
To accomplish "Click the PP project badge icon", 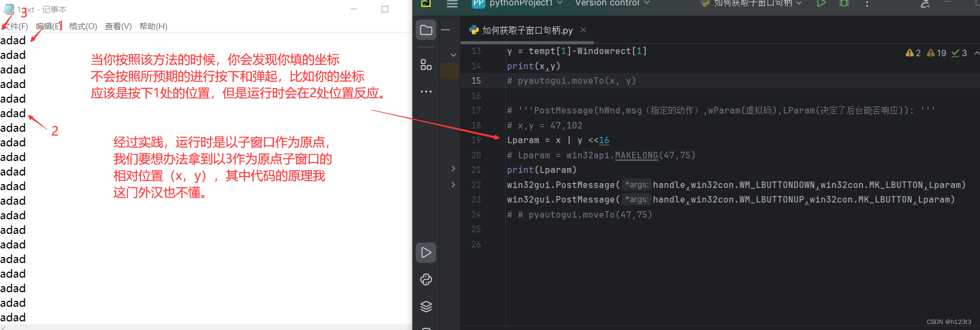I will pos(478,3).
